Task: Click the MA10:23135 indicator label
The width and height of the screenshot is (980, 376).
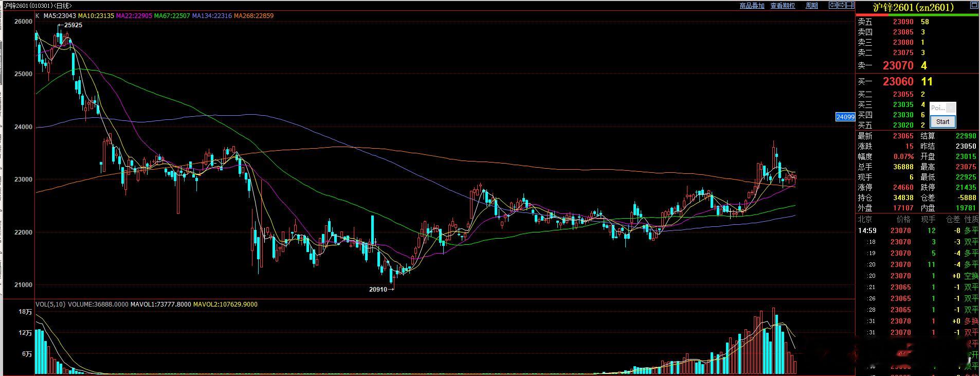Action: tap(96, 16)
